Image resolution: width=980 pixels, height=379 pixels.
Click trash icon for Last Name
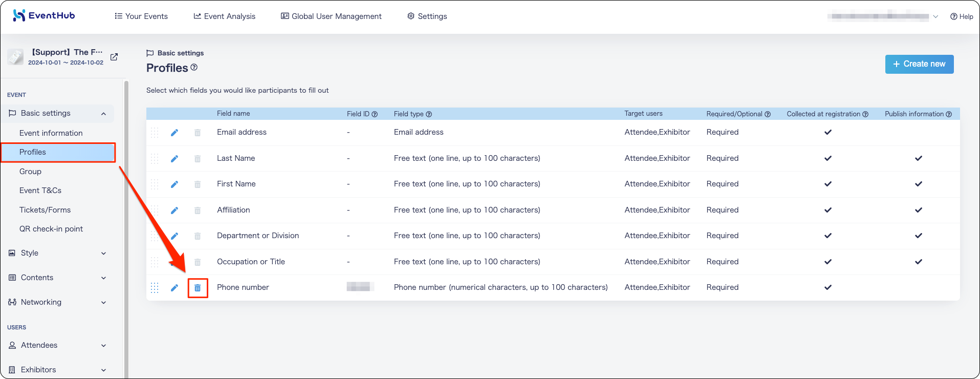198,159
